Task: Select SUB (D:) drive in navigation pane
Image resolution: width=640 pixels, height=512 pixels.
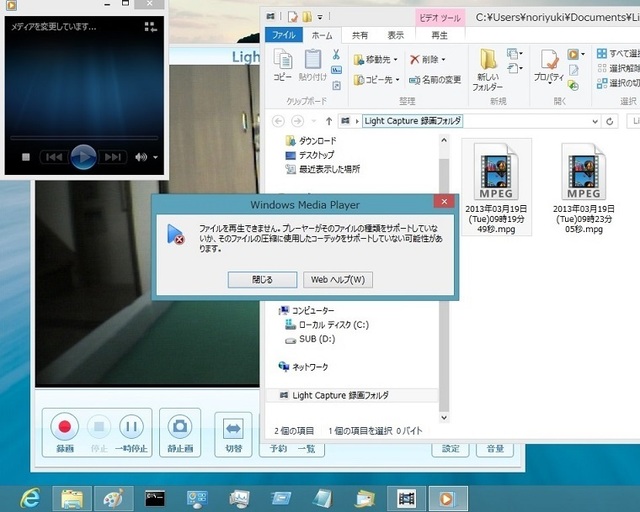Action: click(310, 339)
